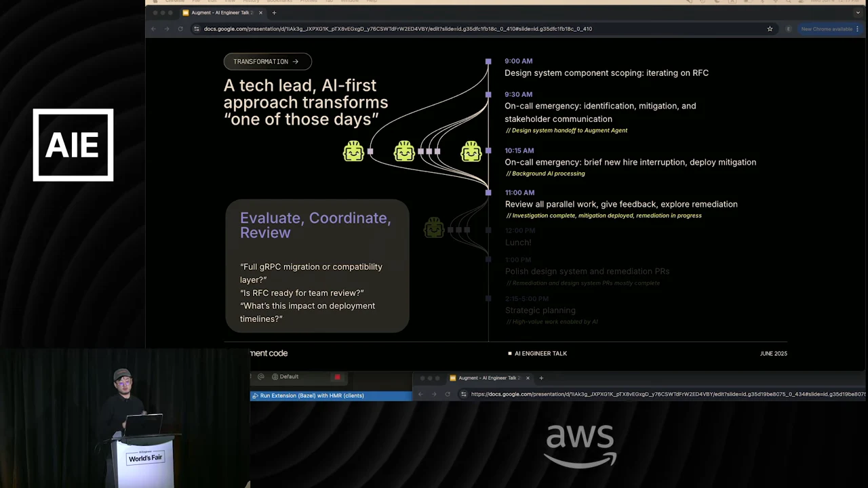Bookmark this page with the star icon

point(770,28)
